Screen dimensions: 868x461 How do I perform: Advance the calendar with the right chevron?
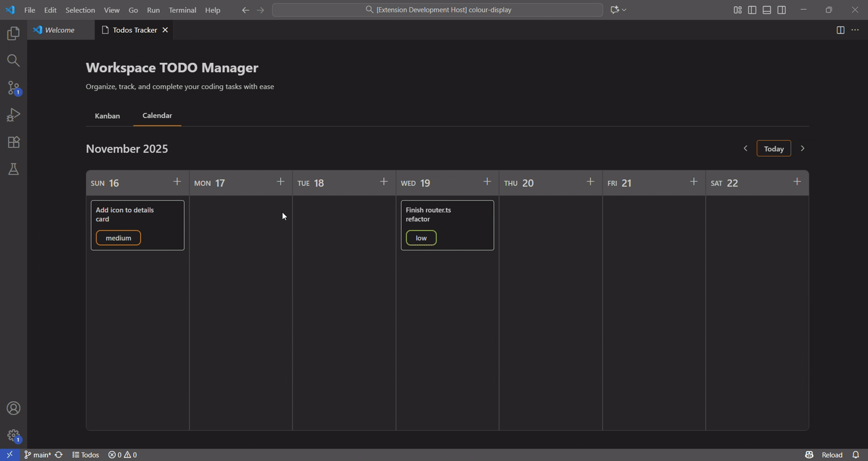[802, 148]
